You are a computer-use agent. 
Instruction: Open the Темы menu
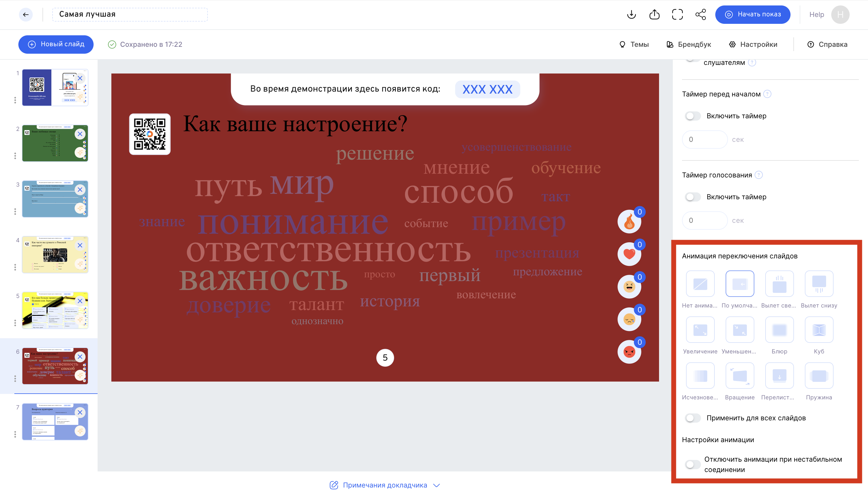634,44
